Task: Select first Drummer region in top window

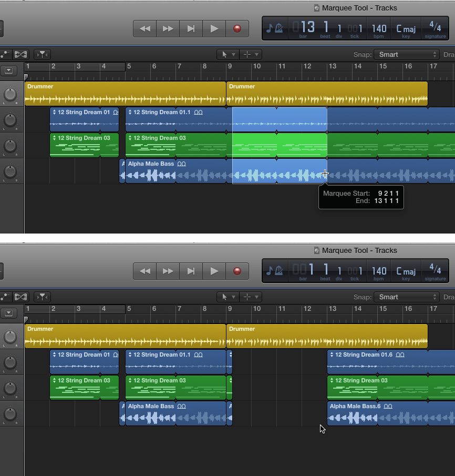Action: (125, 94)
